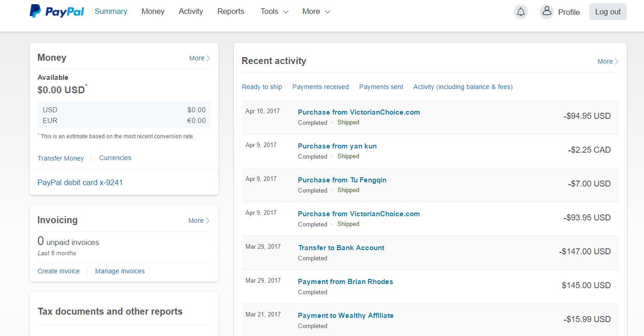Click the Mar 21, 2017 date
The width and height of the screenshot is (644, 336).
tap(263, 314)
